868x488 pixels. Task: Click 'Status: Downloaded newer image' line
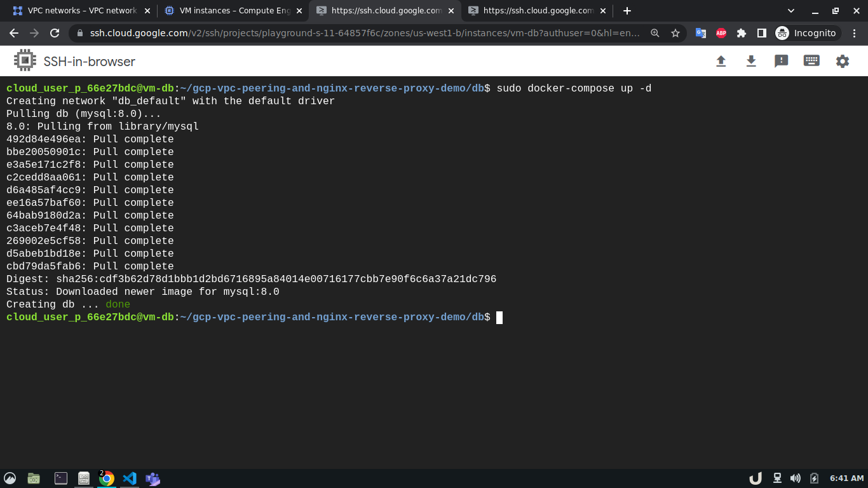click(143, 292)
